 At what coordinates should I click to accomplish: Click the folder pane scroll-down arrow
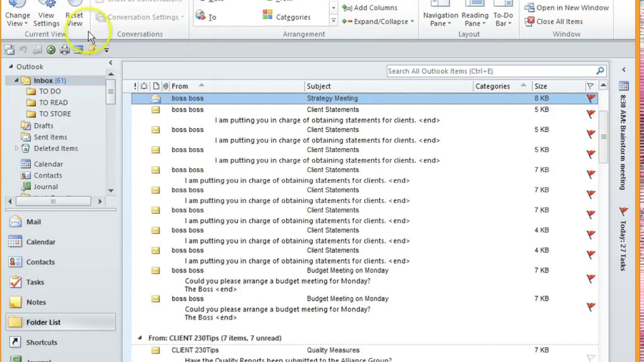[111, 191]
